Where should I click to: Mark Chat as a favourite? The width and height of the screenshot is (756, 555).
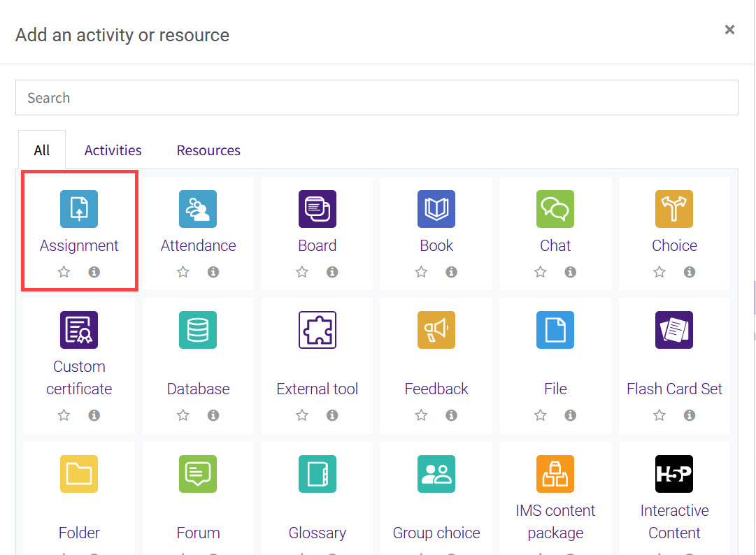540,272
